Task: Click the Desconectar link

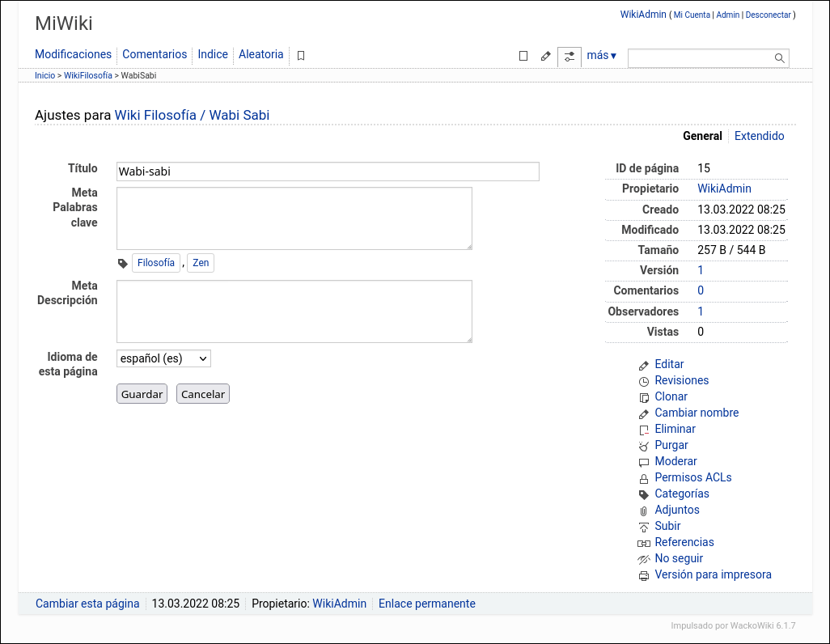Action: click(769, 15)
